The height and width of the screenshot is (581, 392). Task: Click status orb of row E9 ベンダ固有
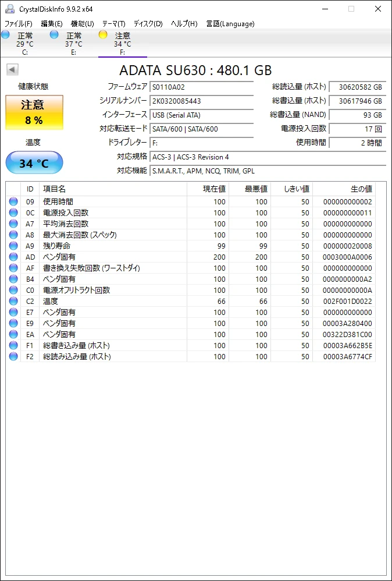click(x=13, y=324)
